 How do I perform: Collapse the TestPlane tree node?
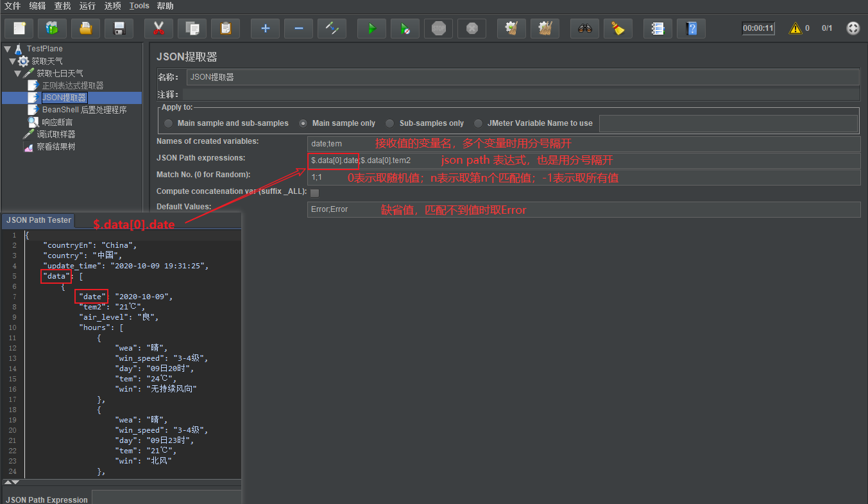coord(7,49)
